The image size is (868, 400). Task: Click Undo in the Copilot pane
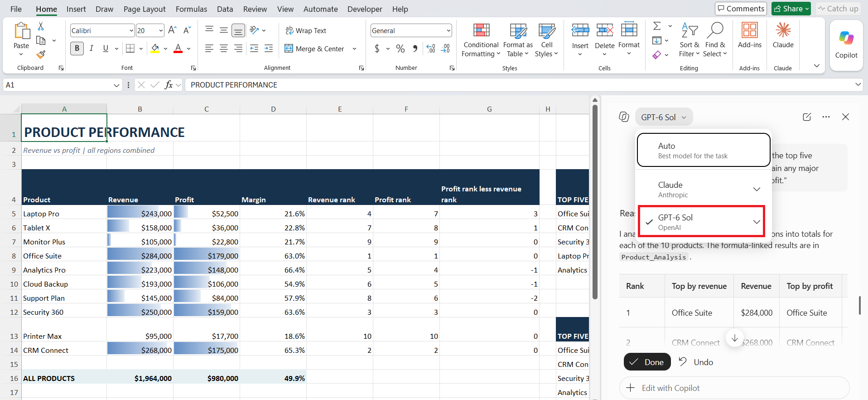(x=696, y=362)
